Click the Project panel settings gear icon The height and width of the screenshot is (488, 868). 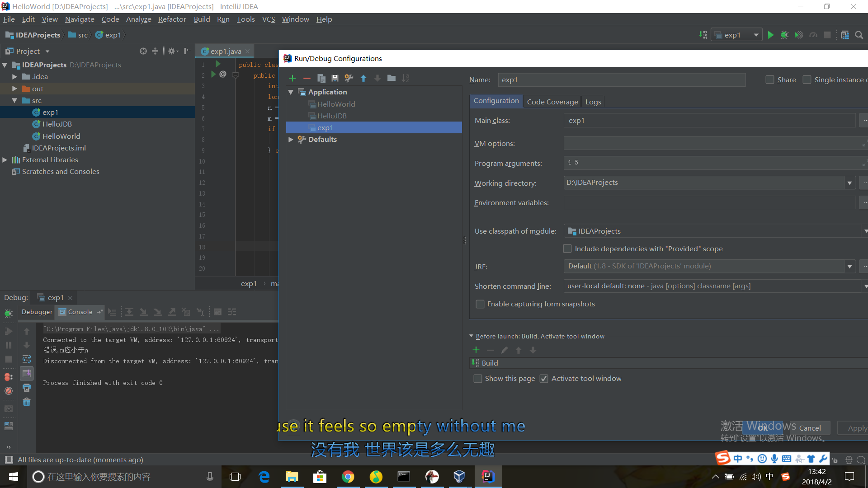[x=173, y=51]
